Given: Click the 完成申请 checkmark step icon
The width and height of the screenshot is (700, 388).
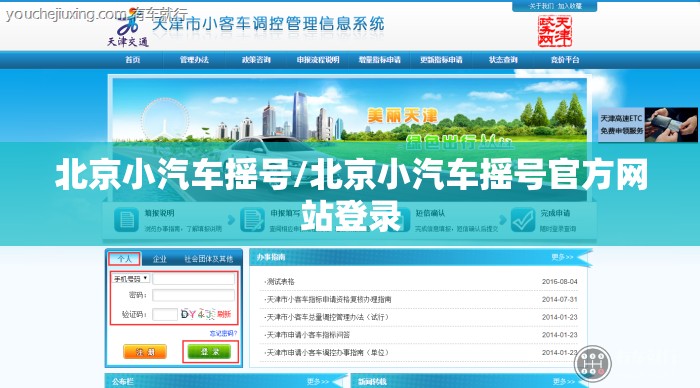Looking at the screenshot, I should [x=523, y=220].
